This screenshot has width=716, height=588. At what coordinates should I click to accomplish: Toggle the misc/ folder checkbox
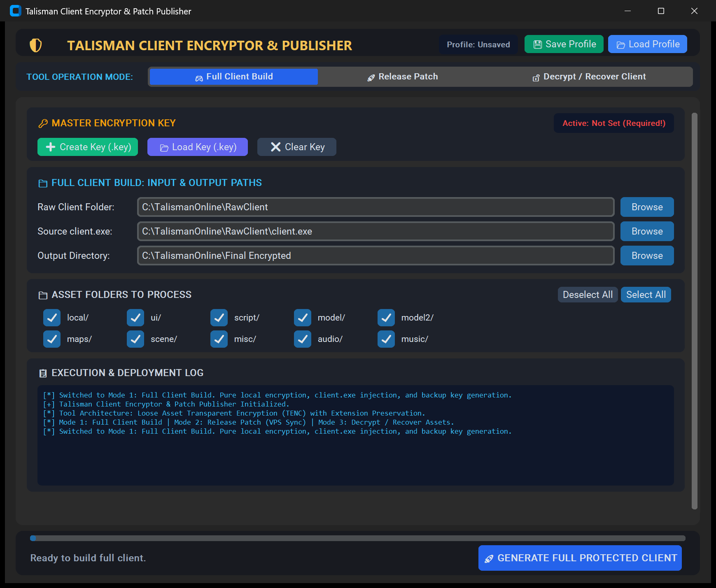(219, 339)
